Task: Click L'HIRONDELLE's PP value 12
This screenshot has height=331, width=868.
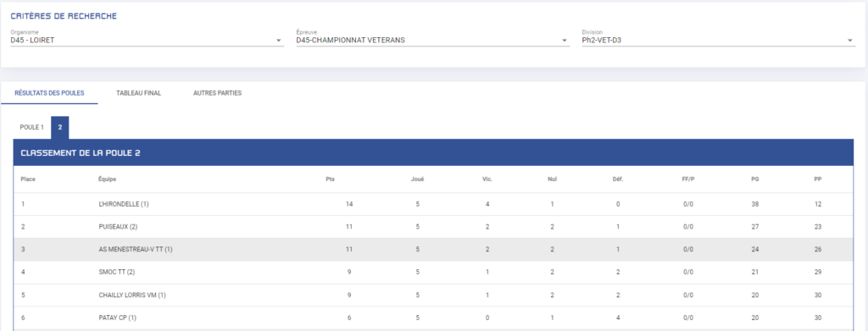Action: click(818, 204)
